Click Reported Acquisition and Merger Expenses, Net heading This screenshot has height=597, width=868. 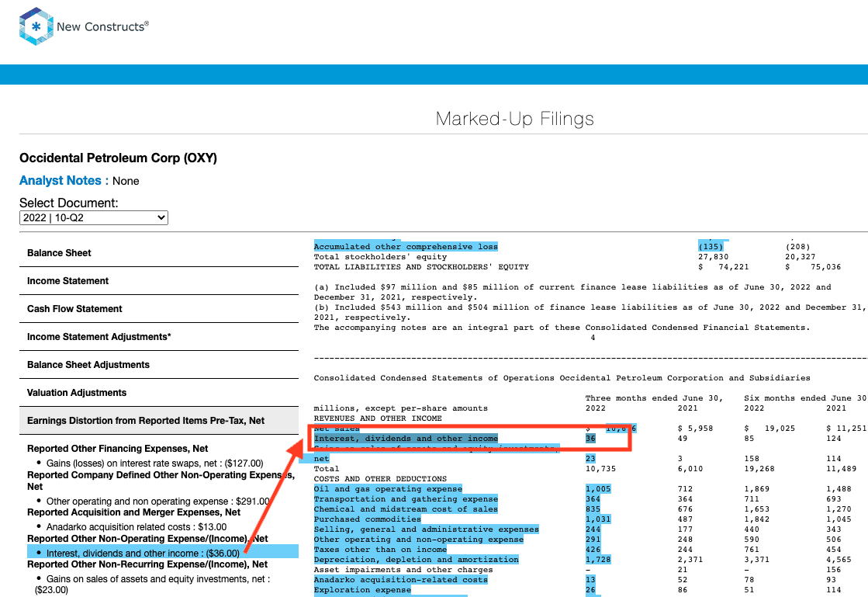click(133, 512)
